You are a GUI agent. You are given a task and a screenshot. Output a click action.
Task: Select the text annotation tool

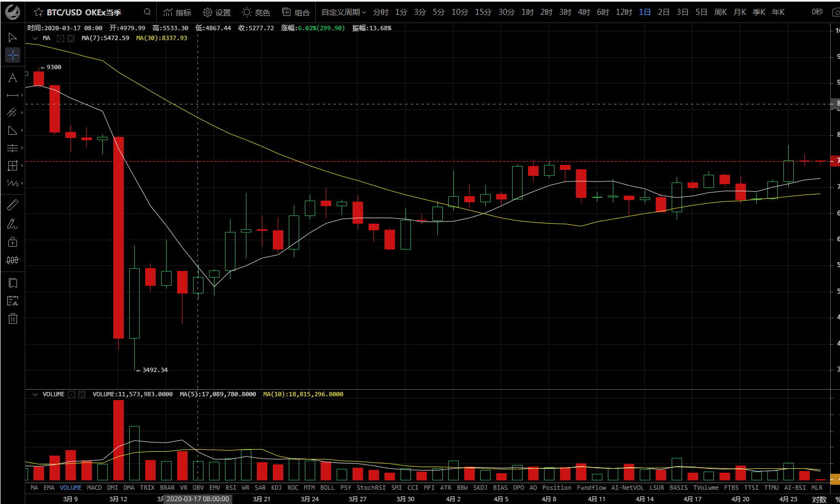(x=12, y=77)
